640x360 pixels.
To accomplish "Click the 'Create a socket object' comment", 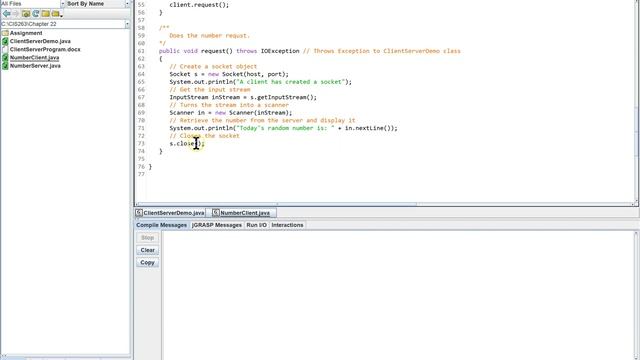I will click(x=213, y=67).
